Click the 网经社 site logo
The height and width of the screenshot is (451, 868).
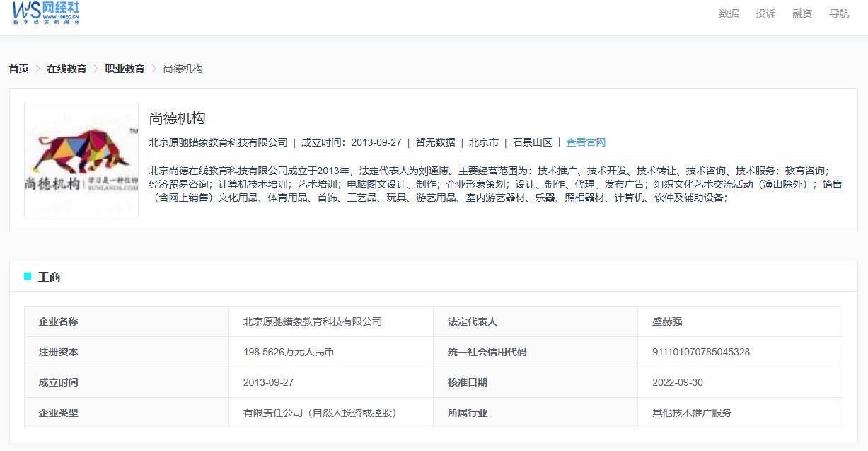click(46, 13)
